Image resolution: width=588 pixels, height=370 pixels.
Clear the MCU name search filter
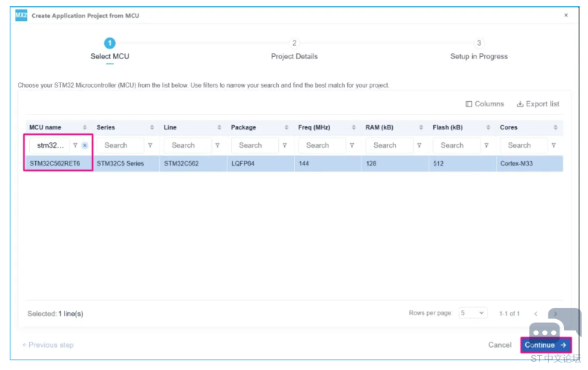[85, 145]
